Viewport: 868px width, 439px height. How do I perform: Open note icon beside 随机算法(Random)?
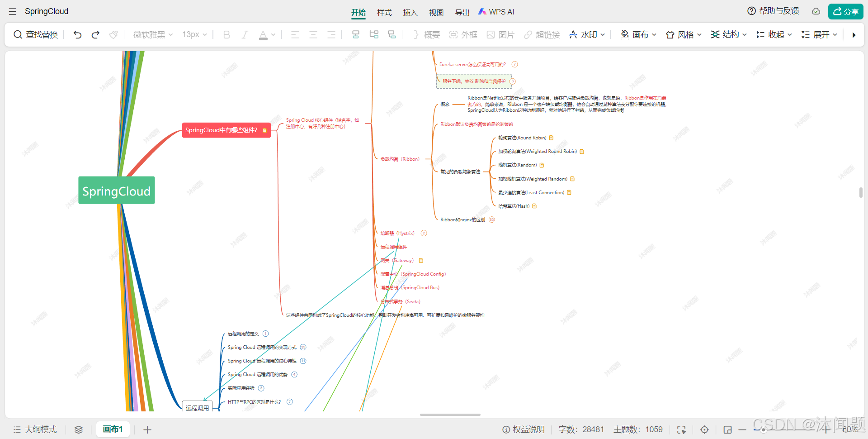point(542,165)
